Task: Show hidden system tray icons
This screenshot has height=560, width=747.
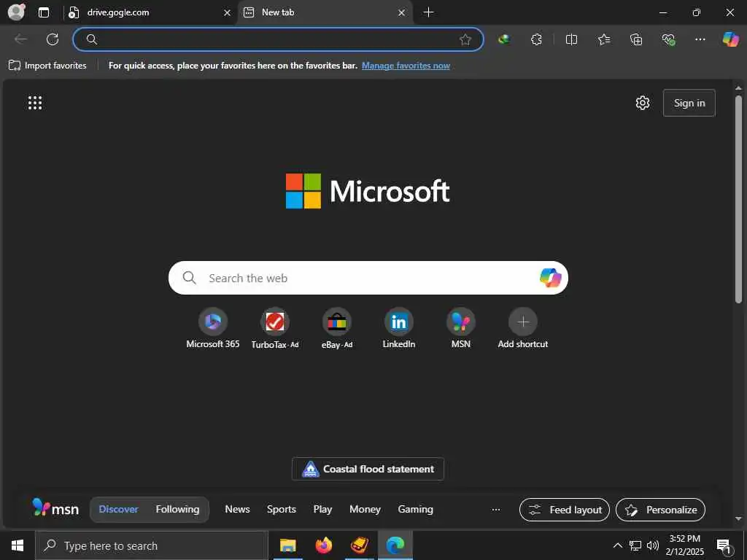Action: click(617, 545)
